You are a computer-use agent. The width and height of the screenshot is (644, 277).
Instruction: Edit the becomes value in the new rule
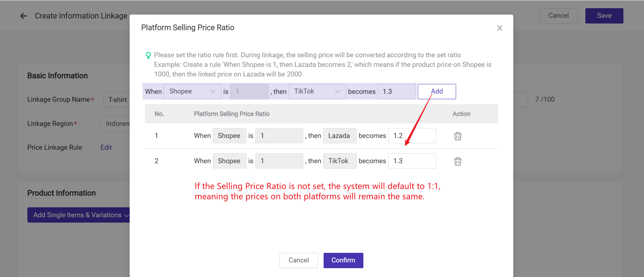coord(396,91)
